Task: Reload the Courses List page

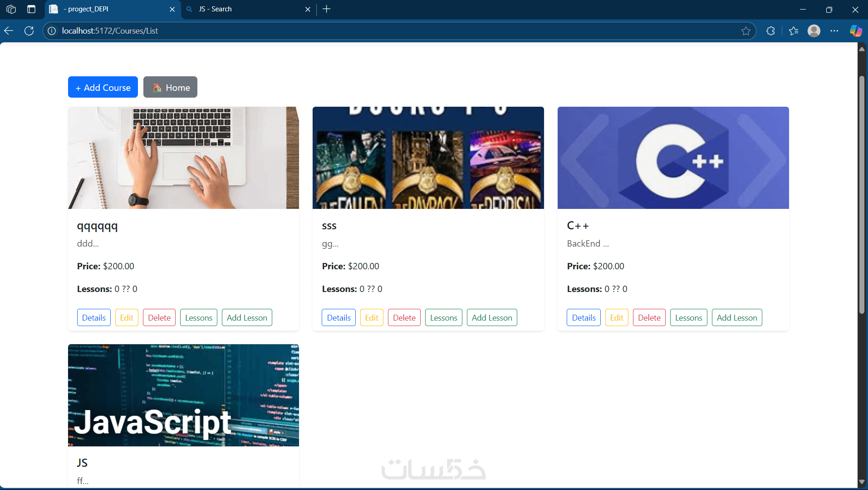Action: point(29,31)
